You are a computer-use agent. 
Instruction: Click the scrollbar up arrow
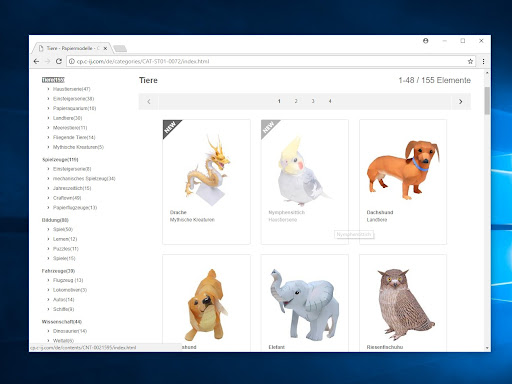coord(487,73)
